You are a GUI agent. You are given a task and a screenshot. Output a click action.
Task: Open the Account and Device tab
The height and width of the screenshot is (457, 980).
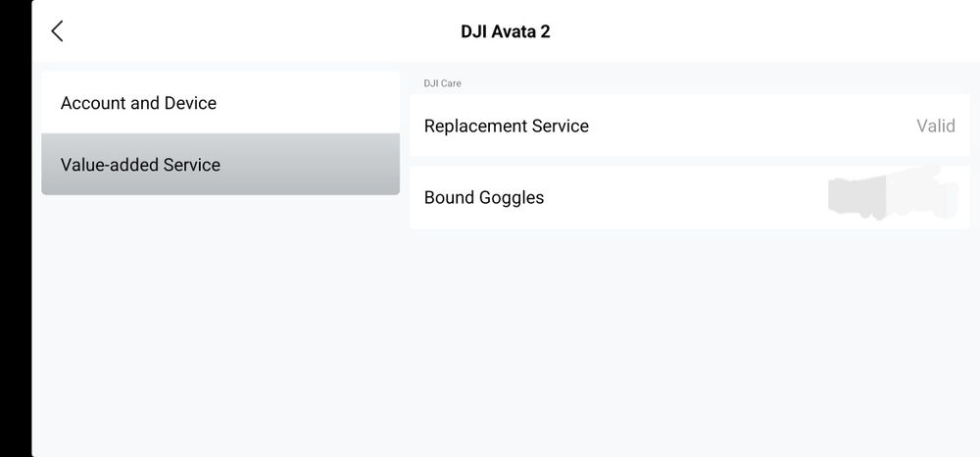coord(220,103)
